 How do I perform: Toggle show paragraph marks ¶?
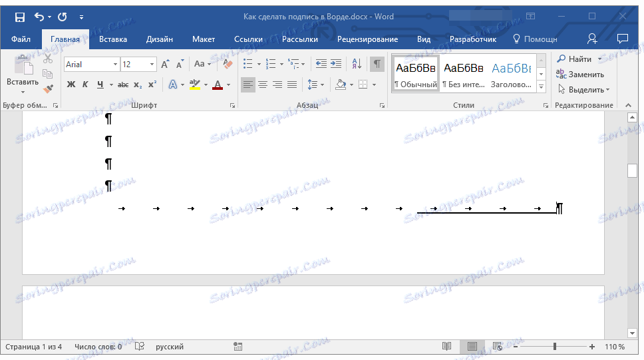377,64
